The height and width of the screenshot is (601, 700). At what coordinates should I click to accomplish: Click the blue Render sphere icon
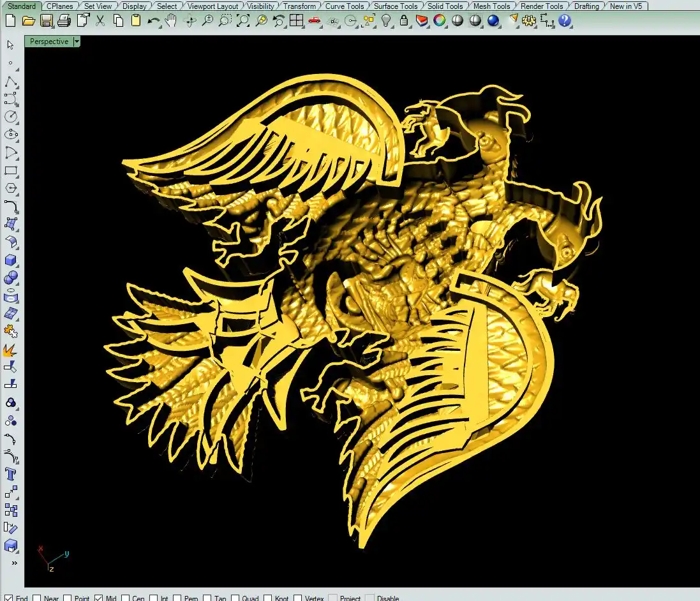point(493,20)
